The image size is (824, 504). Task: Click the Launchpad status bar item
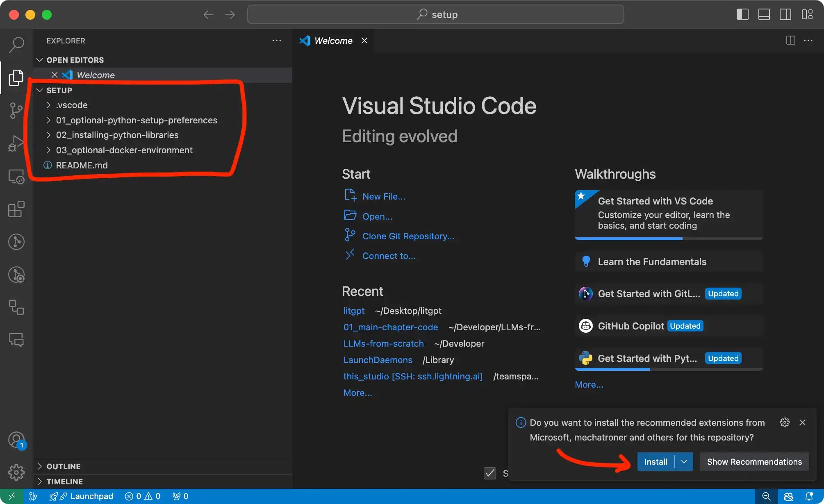[82, 496]
